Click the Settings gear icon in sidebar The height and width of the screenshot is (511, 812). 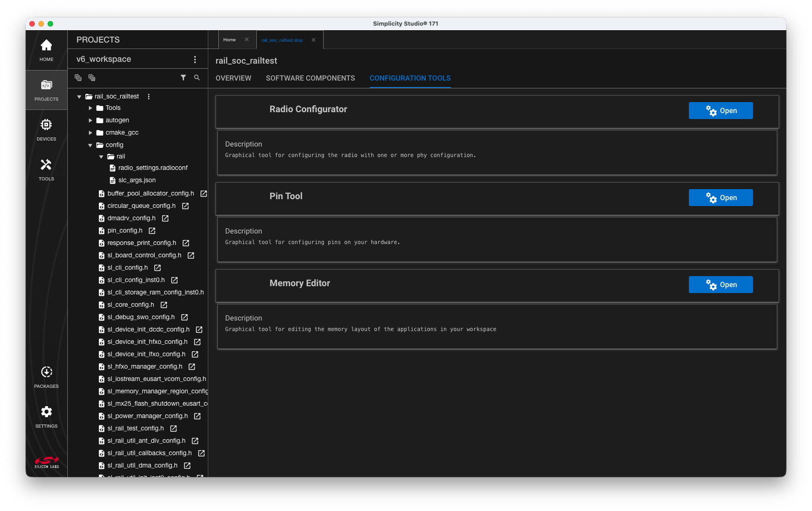coord(46,412)
